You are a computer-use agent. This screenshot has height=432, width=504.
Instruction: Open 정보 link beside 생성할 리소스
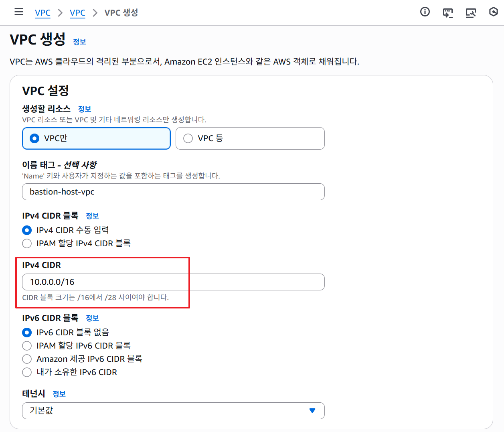(x=85, y=109)
